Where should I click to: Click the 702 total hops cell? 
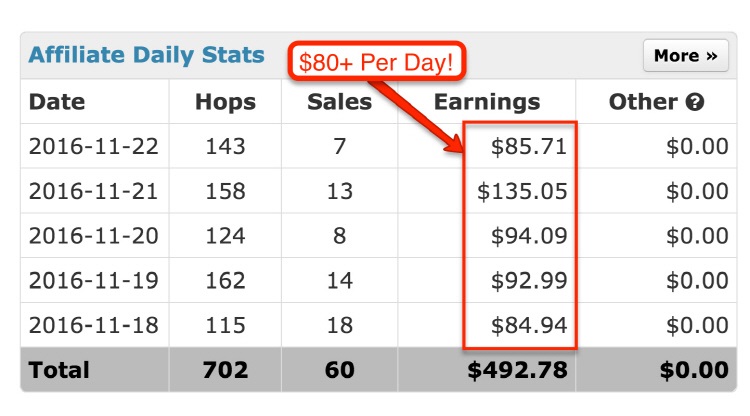coord(225,370)
